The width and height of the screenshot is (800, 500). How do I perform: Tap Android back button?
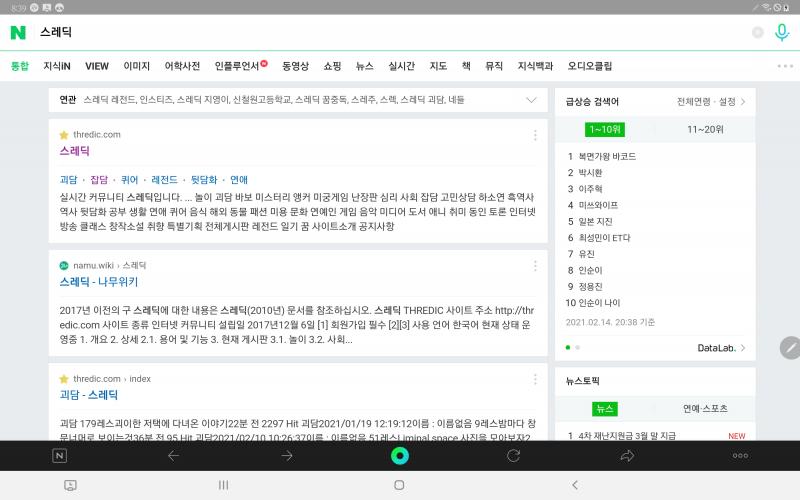tap(575, 485)
